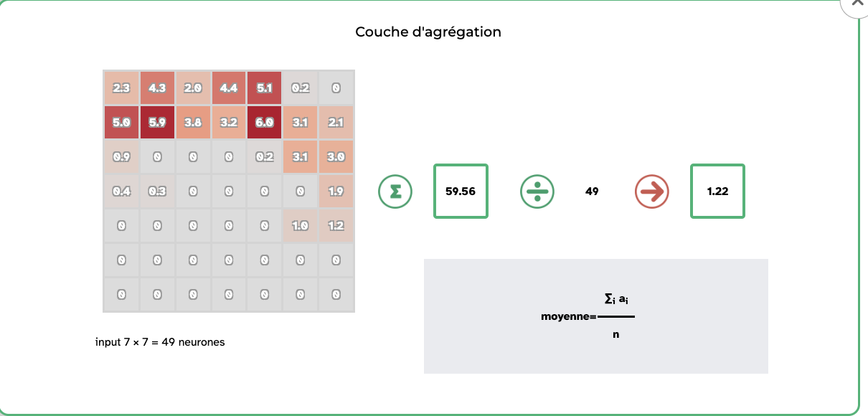Click the 59.56 sum result box

461,192
